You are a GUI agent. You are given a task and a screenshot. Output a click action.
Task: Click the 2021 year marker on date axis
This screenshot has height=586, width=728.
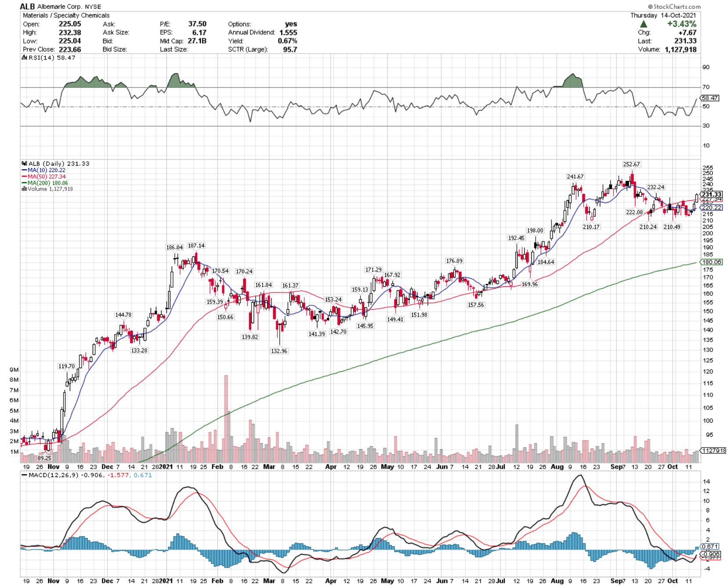click(166, 467)
